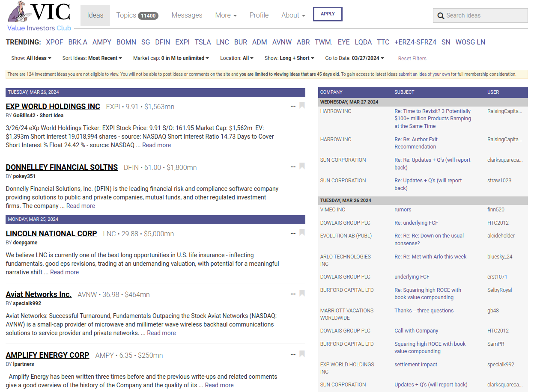Open author pokey351 profile
The width and height of the screenshot is (534, 392).
click(24, 176)
